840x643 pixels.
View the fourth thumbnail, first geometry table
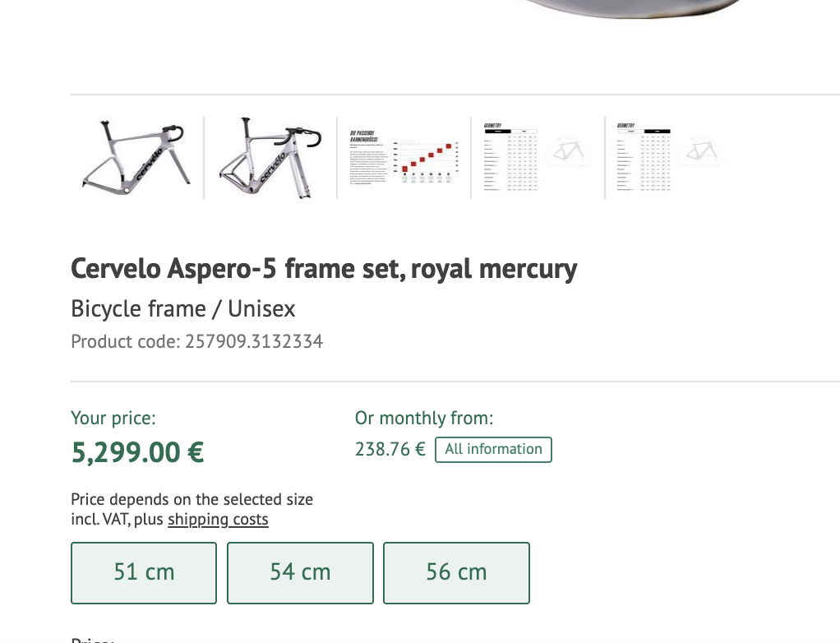click(x=538, y=157)
